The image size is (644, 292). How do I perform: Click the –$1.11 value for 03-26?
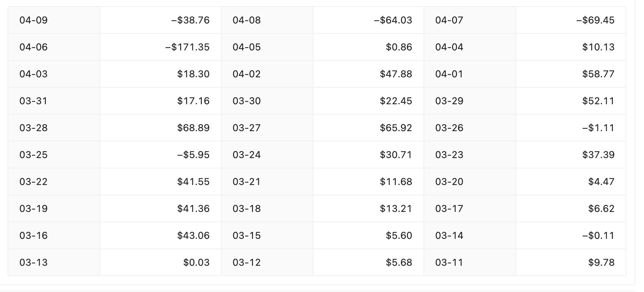[x=598, y=128]
